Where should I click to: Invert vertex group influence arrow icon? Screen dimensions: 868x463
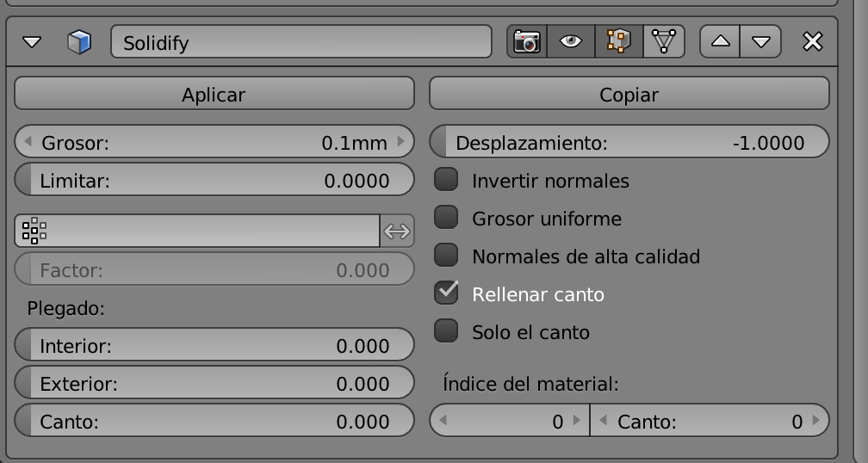click(396, 231)
